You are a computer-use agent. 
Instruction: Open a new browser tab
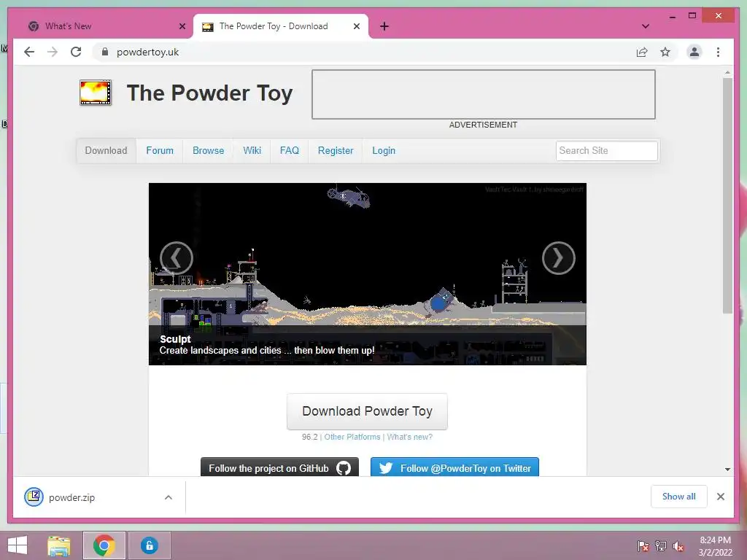(384, 26)
